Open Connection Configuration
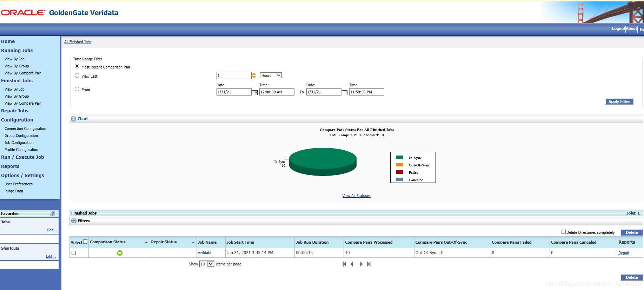 pos(25,128)
